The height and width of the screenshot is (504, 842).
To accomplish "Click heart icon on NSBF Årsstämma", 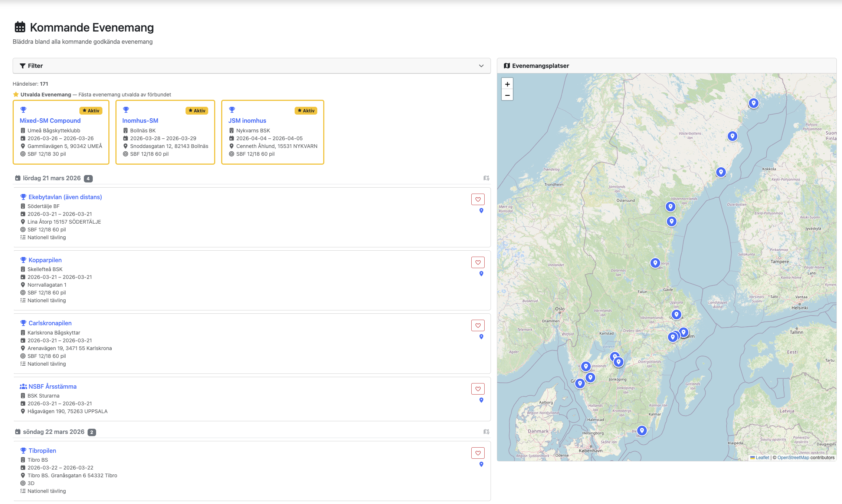I will click(x=478, y=389).
